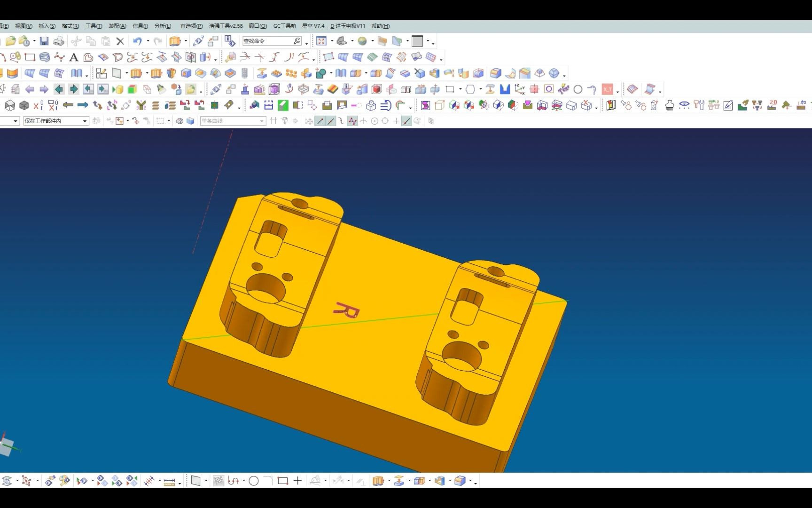Click the Cut scissors icon

click(76, 41)
